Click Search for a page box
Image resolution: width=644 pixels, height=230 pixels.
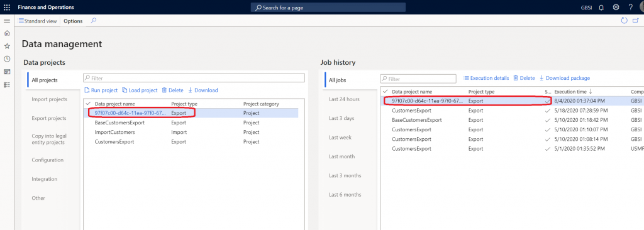328,8
